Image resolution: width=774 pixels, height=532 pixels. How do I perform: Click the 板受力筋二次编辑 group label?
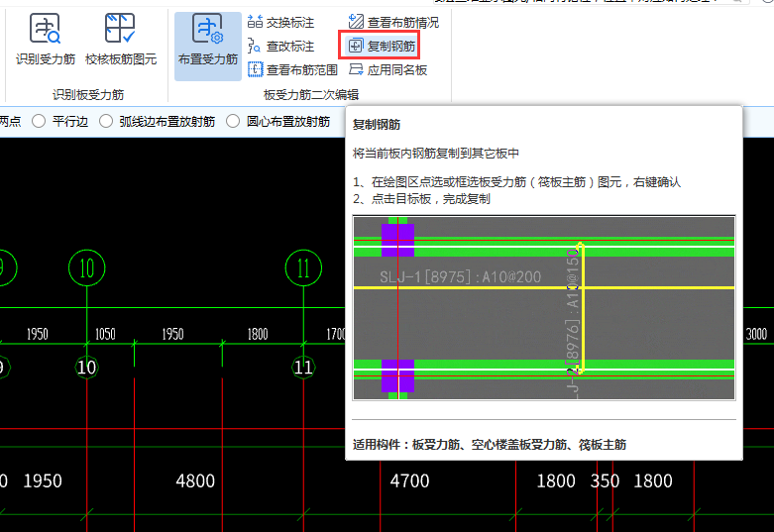point(311,95)
